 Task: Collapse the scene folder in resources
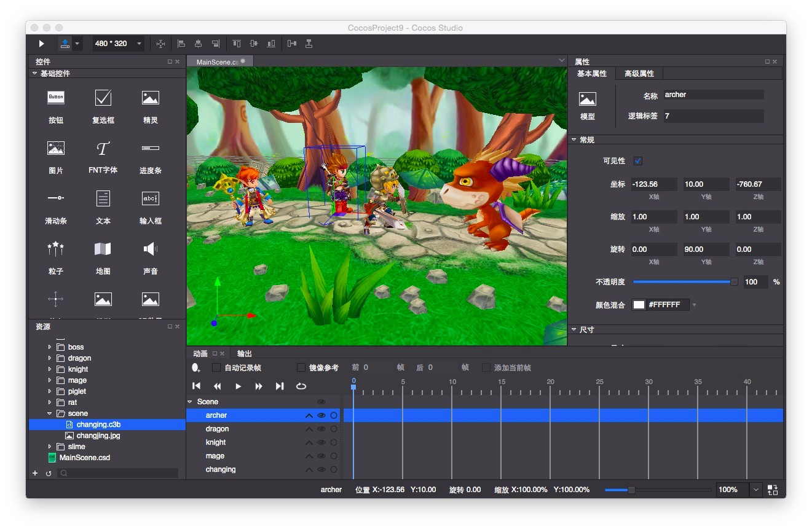50,413
